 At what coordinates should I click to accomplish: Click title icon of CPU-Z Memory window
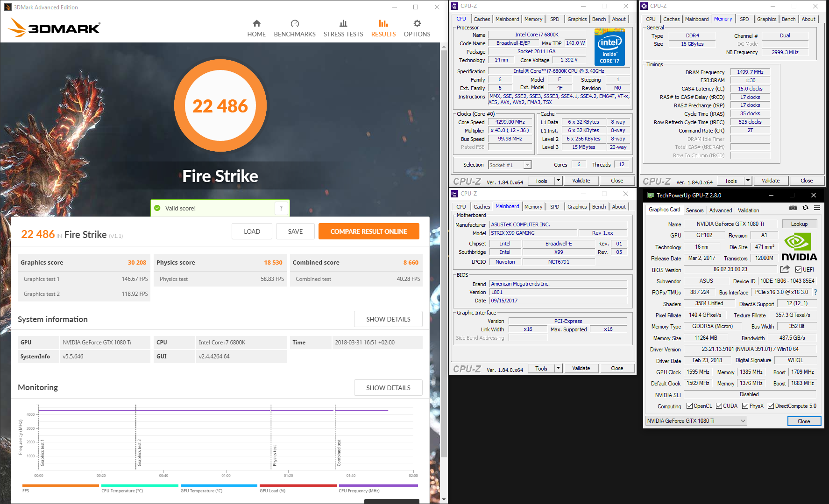point(644,6)
